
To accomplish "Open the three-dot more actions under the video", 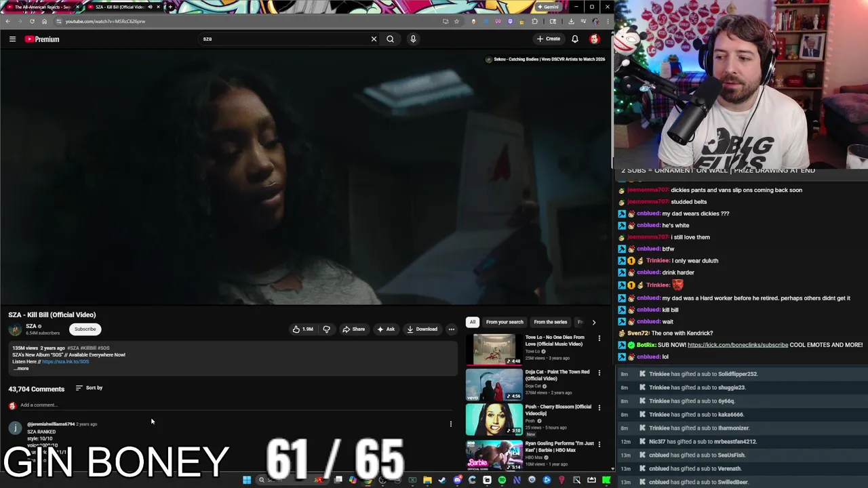I will click(451, 329).
